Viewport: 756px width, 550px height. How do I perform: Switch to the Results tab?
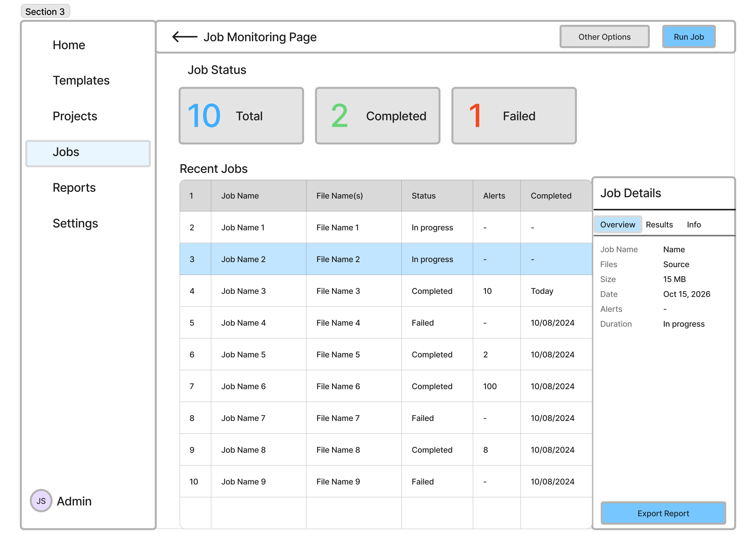click(659, 224)
